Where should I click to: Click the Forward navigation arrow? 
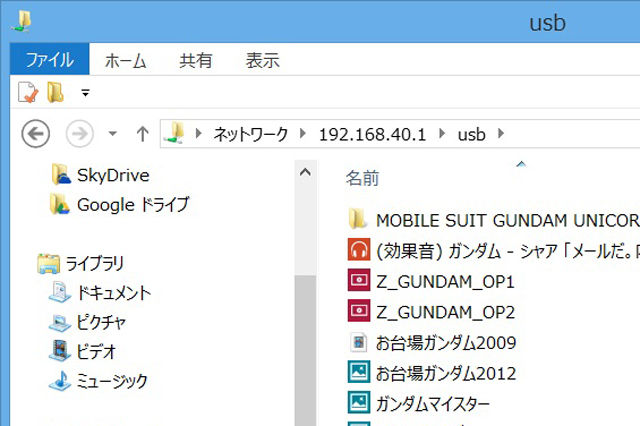(x=80, y=133)
